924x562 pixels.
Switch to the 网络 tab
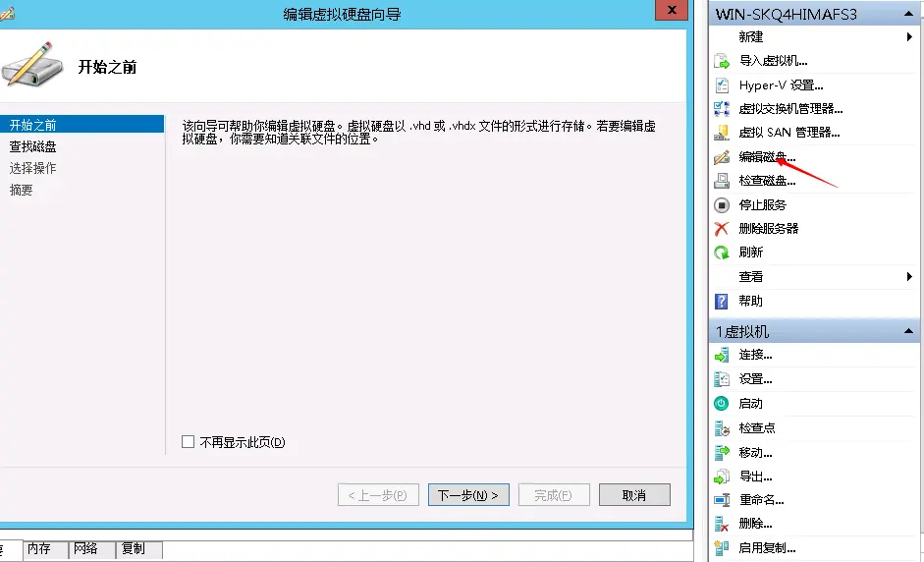coord(91,549)
